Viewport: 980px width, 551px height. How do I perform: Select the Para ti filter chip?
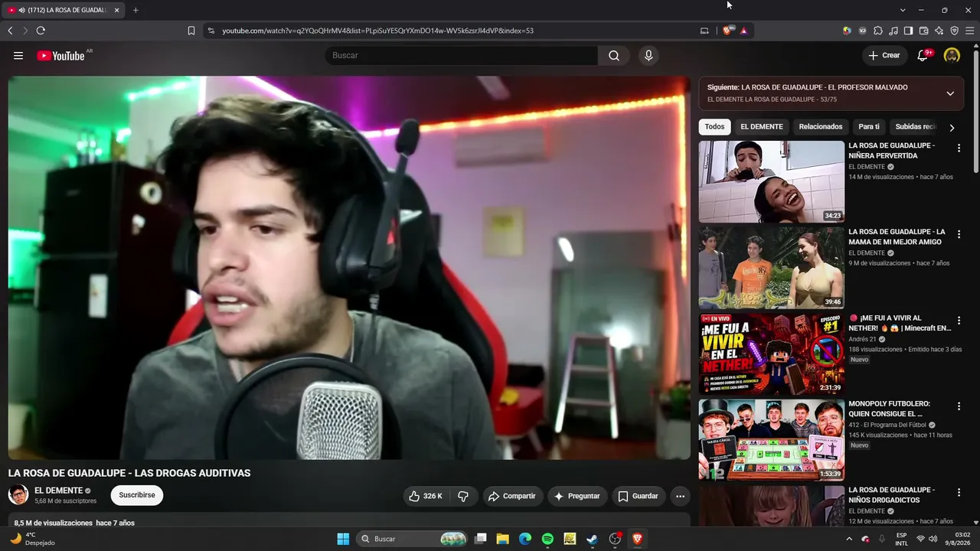[869, 127]
